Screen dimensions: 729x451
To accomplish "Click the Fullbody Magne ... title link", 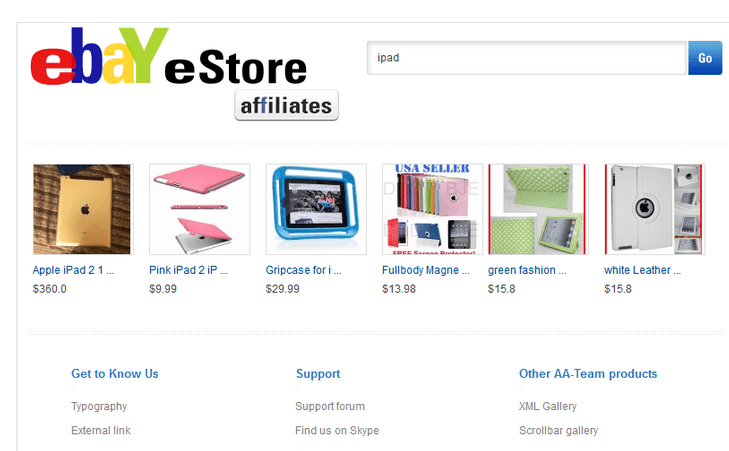I will [426, 270].
